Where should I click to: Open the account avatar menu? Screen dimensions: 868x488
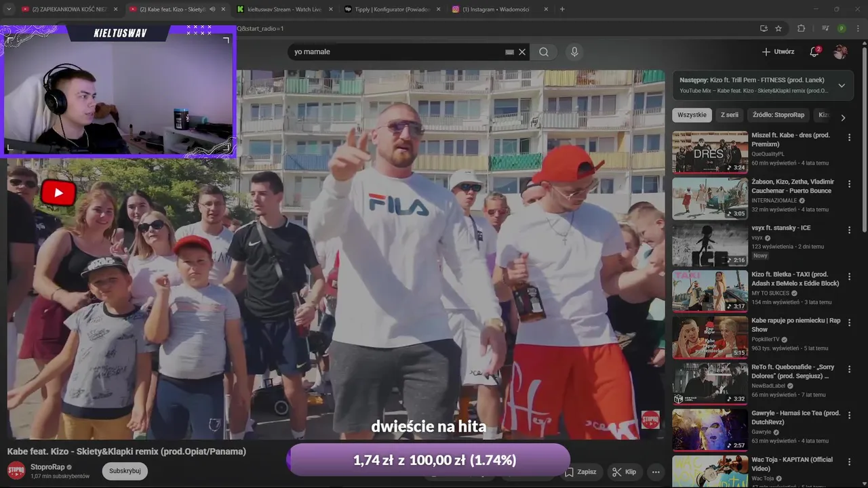(x=840, y=52)
